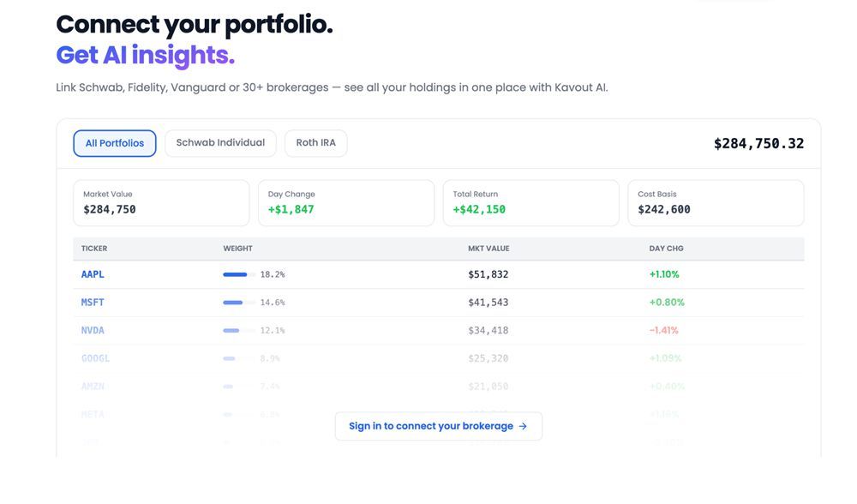Click the WEIGHT column header
This screenshot has height=504, width=857.
click(x=237, y=249)
